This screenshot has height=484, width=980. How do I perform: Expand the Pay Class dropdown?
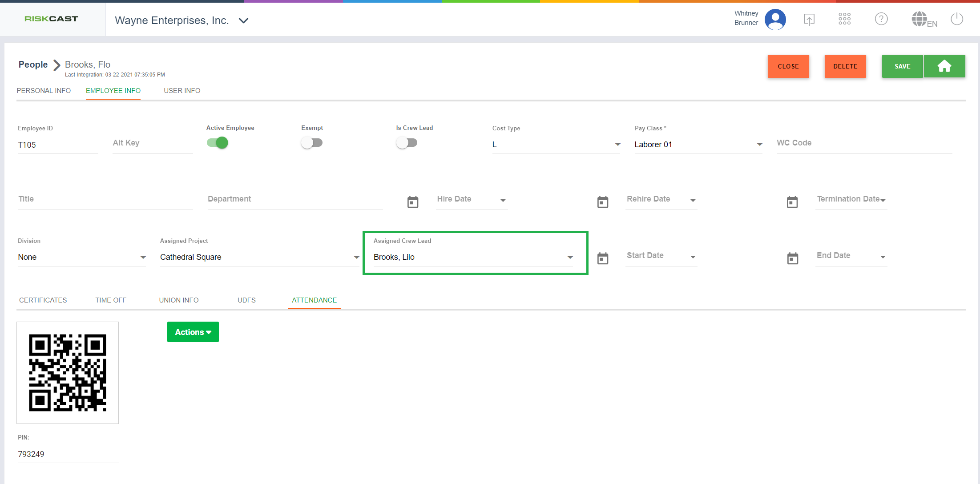point(759,145)
